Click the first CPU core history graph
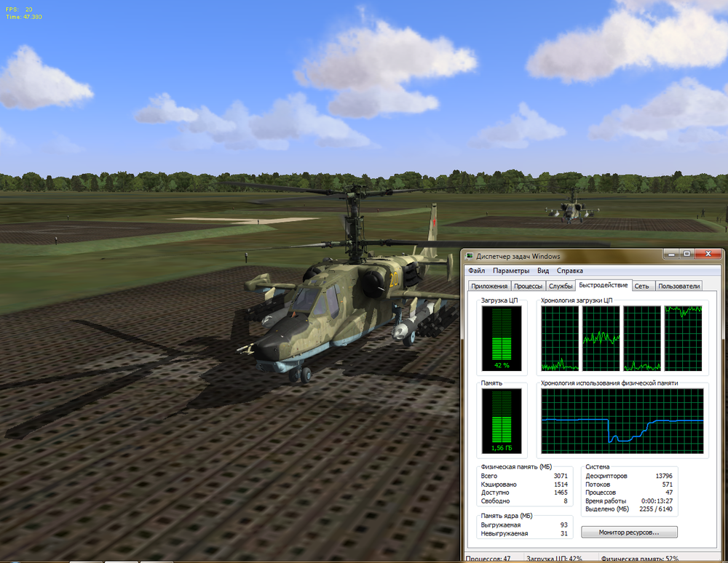Image resolution: width=728 pixels, height=563 pixels. (x=560, y=338)
